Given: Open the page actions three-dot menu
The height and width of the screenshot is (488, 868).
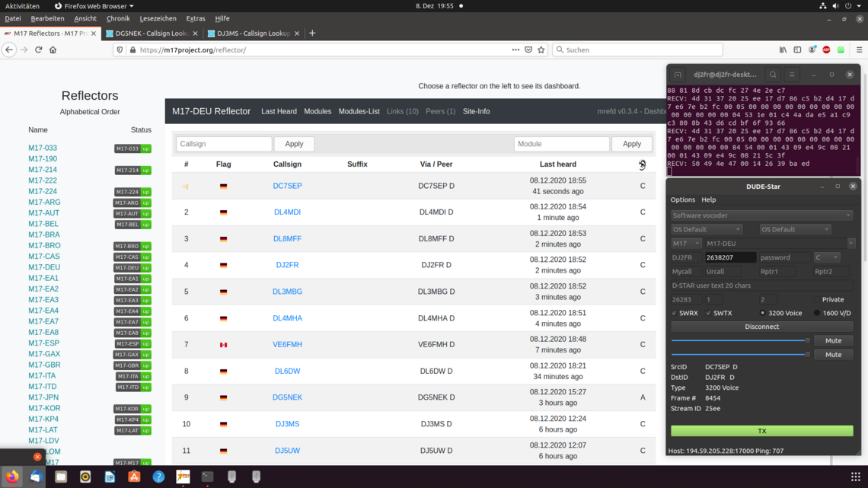Looking at the screenshot, I should (x=515, y=49).
